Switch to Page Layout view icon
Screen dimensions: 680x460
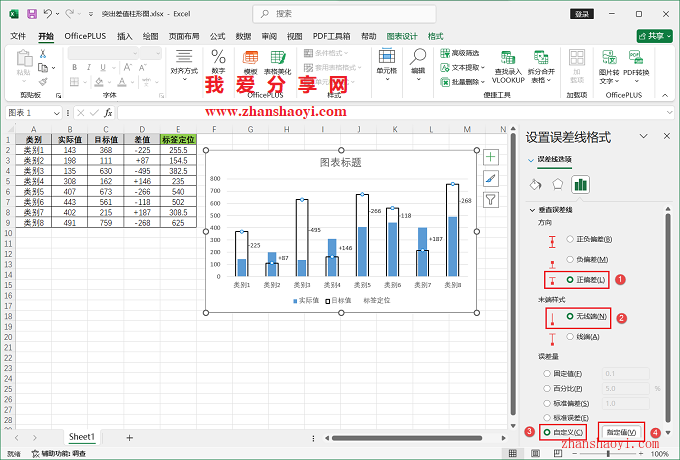535,453
